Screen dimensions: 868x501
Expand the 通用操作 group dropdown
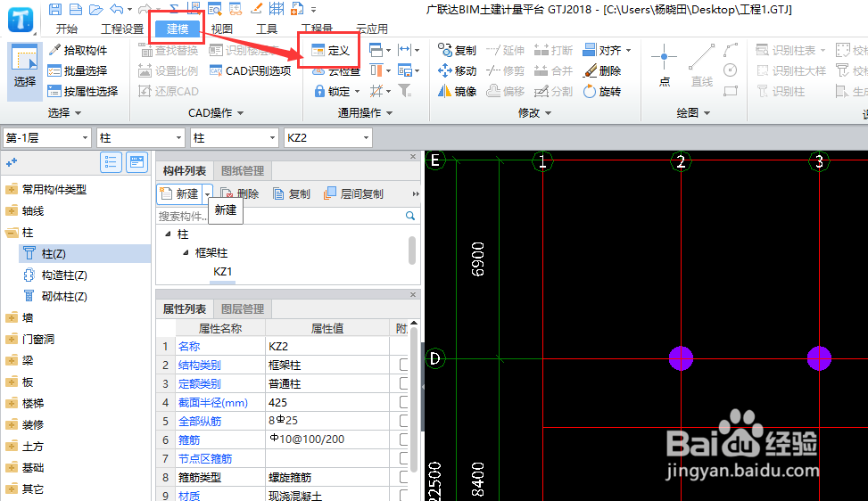pos(389,113)
